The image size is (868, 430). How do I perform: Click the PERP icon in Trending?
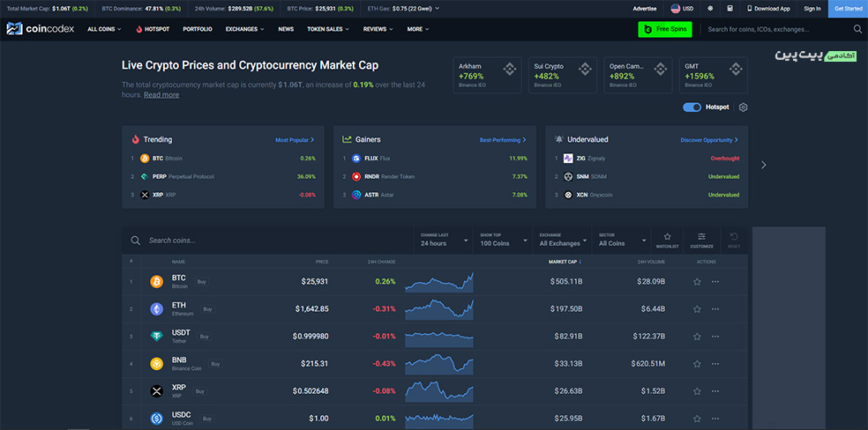(145, 177)
